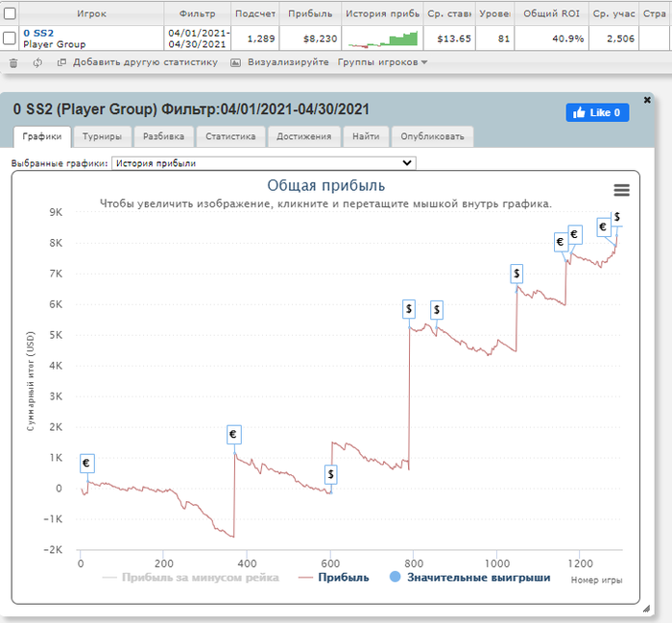The width and height of the screenshot is (672, 623).
Task: Delete selected rows with trash icon
Action: coord(13,63)
